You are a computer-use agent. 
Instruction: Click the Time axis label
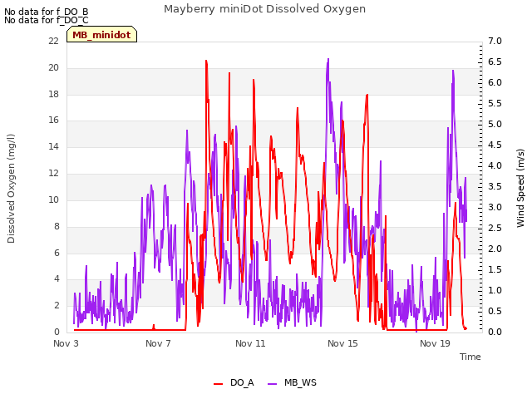(470, 357)
